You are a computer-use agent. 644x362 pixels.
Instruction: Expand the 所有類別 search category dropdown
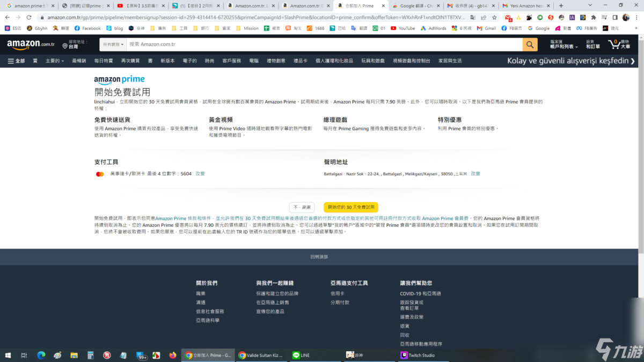coord(113,45)
